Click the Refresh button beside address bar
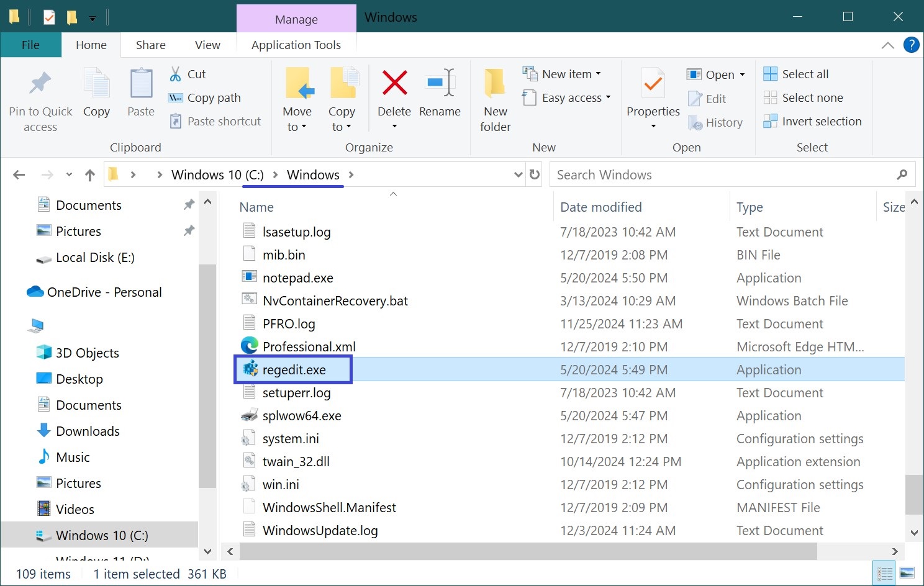Screen dimensions: 924x586 (535, 175)
